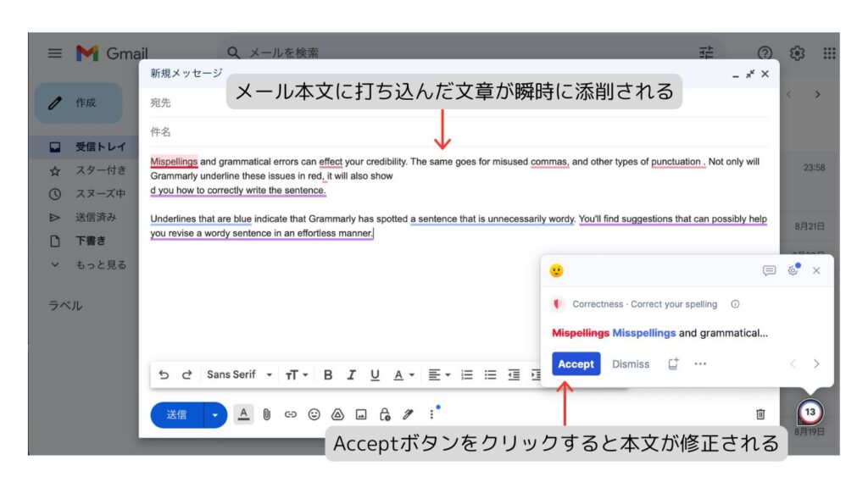This screenshot has width=868, height=488.
Task: Click the 宛先 recipient field
Action: coord(459,103)
